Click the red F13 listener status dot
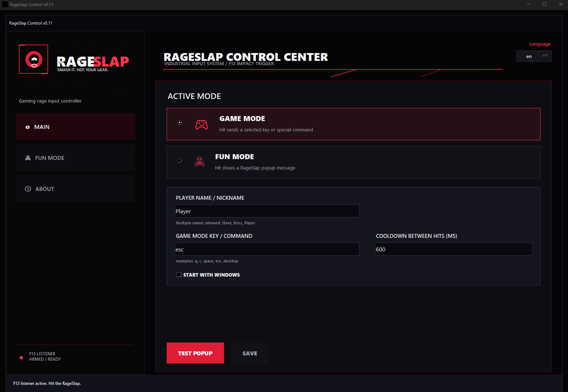This screenshot has height=392, width=568. click(x=21, y=357)
